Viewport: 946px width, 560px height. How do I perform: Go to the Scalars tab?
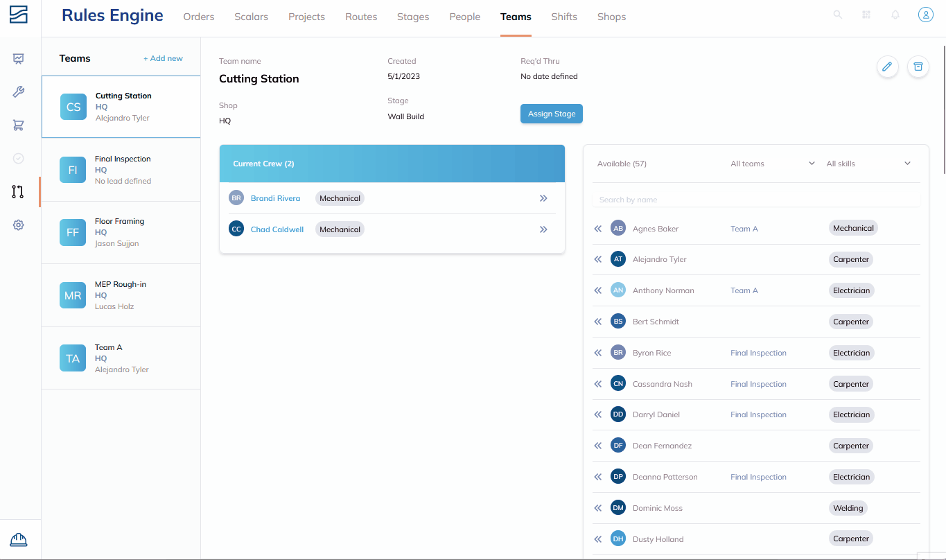pos(252,17)
